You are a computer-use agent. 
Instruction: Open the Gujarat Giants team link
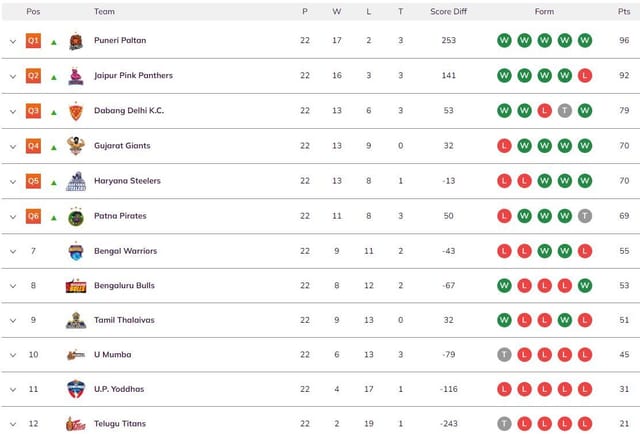122,146
